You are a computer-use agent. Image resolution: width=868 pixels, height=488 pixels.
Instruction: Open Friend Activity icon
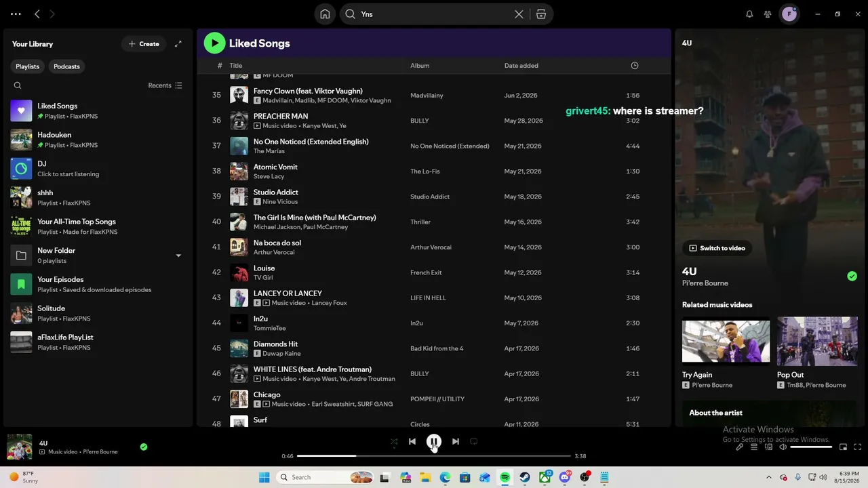click(x=768, y=14)
